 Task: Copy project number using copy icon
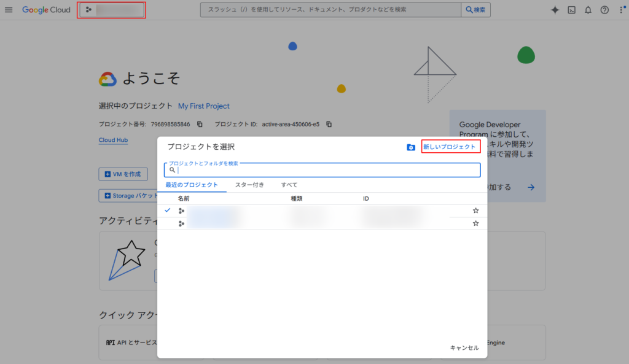200,124
